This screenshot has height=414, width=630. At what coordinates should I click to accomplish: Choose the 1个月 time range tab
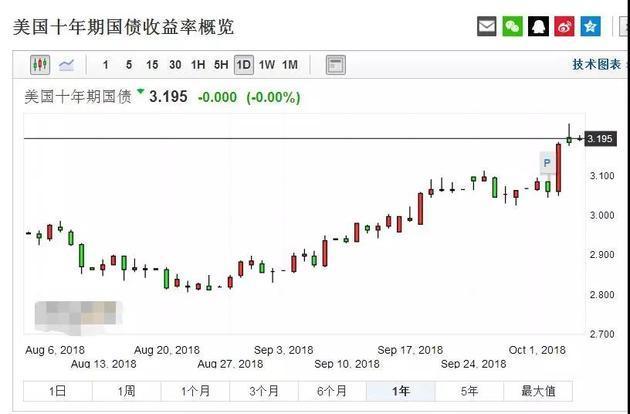[x=195, y=391]
